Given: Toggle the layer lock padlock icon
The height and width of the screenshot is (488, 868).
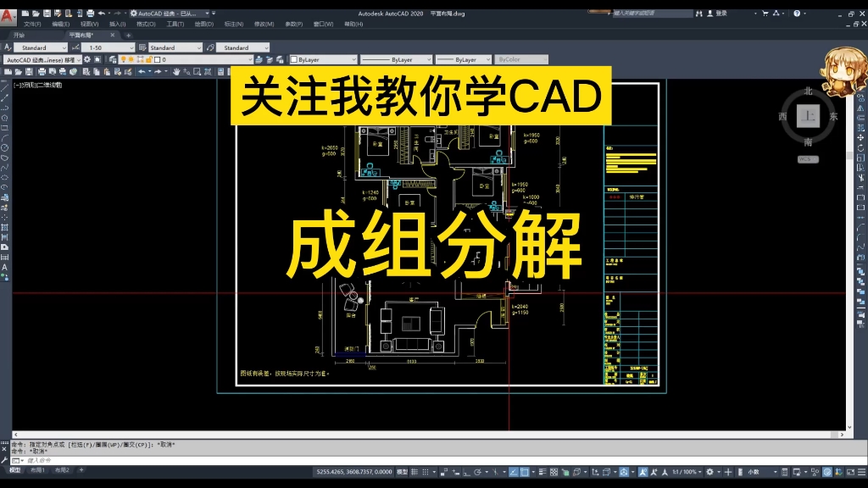Looking at the screenshot, I should pyautogui.click(x=150, y=59).
